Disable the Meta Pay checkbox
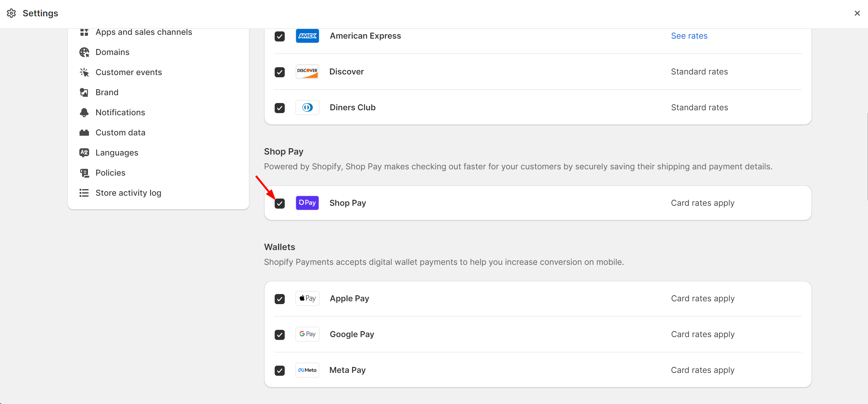Image resolution: width=868 pixels, height=404 pixels. tap(280, 370)
